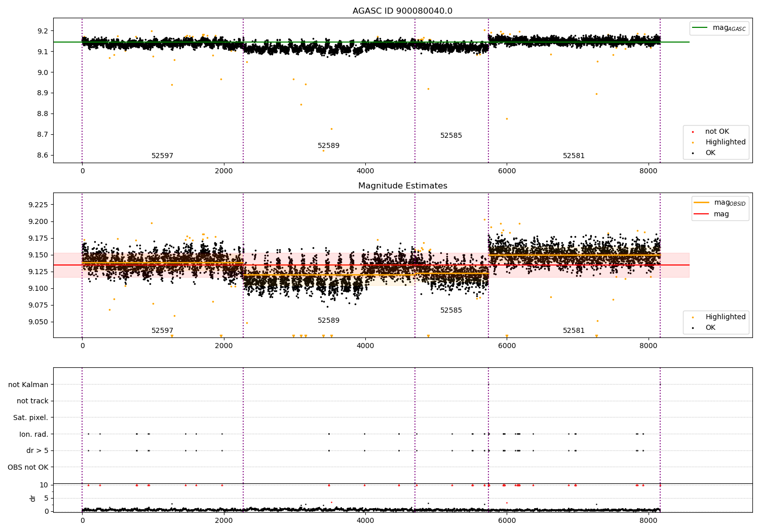Click the 9.175 y-axis tick label
This screenshot has height=532, width=760.
coord(38,238)
